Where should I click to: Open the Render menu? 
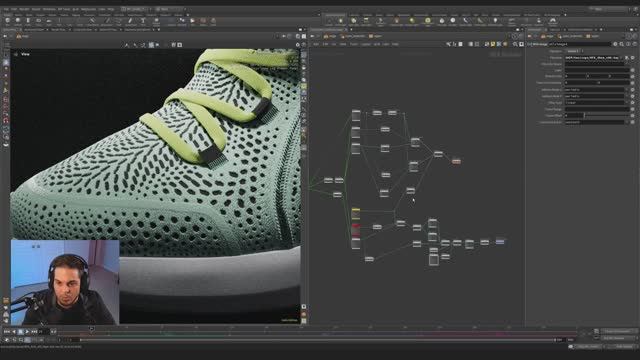click(24, 9)
